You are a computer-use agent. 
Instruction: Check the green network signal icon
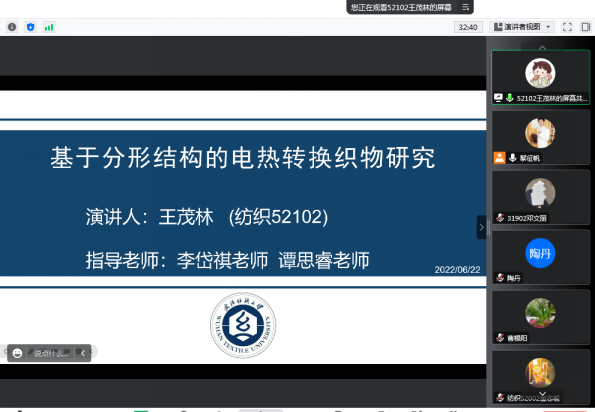point(49,27)
